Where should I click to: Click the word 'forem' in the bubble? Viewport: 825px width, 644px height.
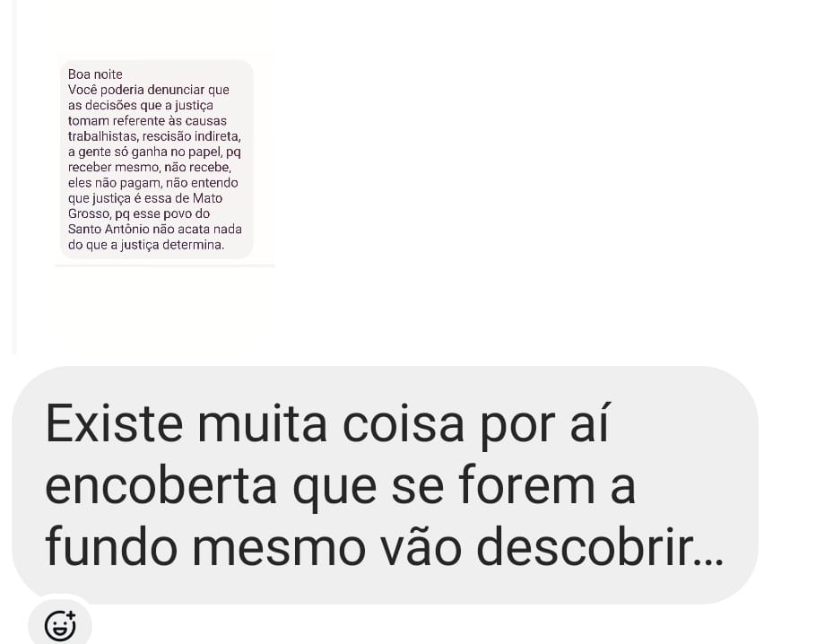click(526, 485)
